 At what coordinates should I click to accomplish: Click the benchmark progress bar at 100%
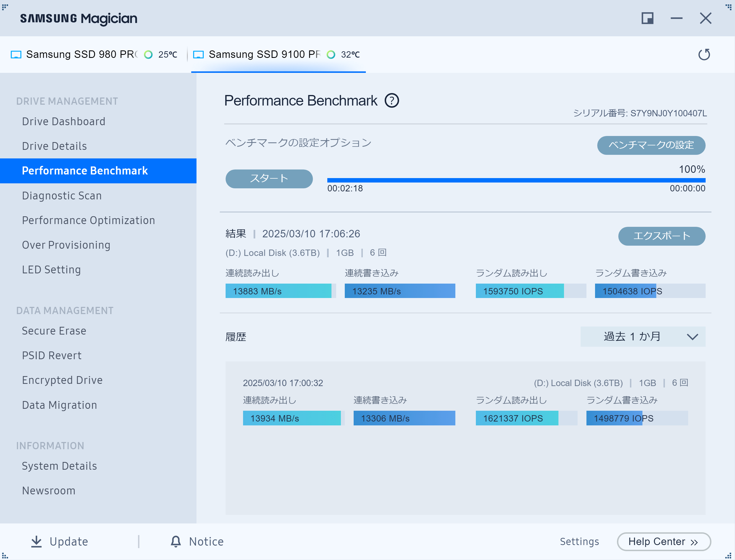click(516, 180)
